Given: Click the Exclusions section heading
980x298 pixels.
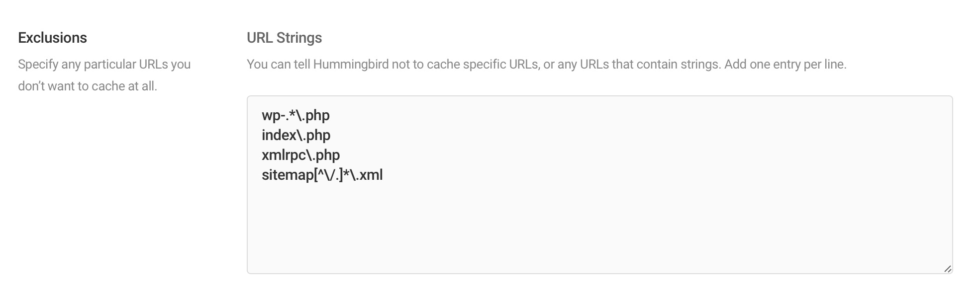Looking at the screenshot, I should tap(52, 38).
